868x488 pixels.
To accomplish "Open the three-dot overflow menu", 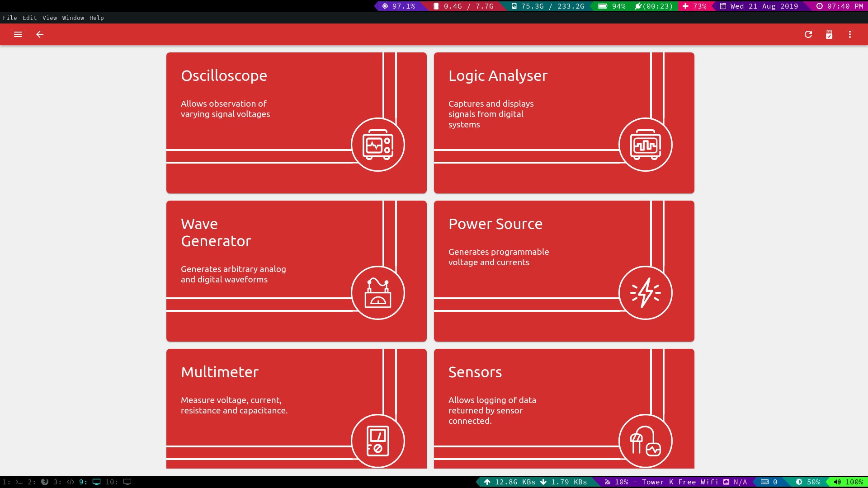I will 850,34.
